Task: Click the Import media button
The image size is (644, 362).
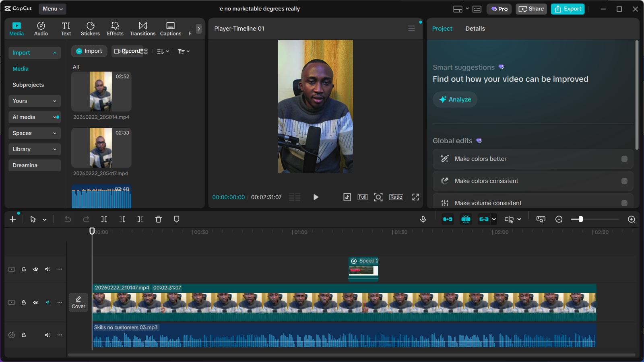Action: [x=89, y=51]
